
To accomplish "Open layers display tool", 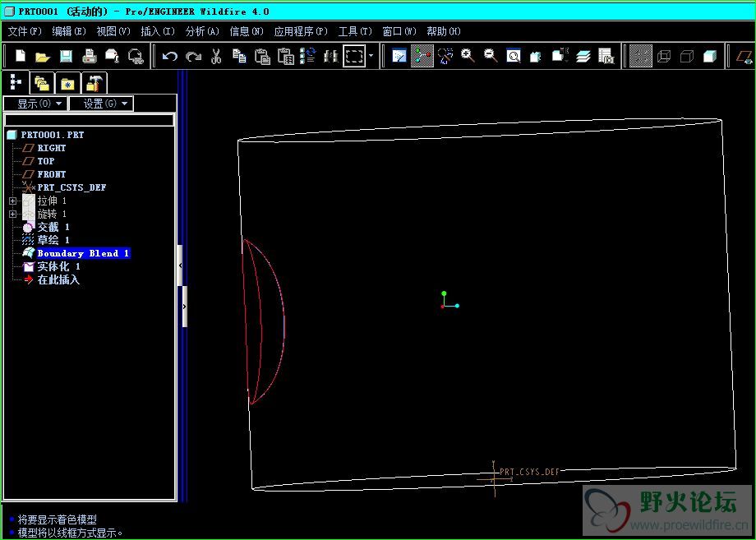I will click(583, 57).
